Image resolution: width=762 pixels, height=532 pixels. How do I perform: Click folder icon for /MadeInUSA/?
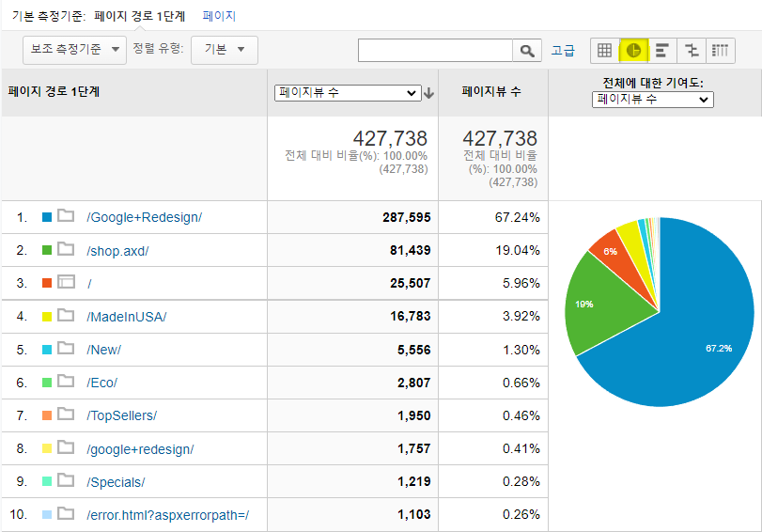(66, 316)
